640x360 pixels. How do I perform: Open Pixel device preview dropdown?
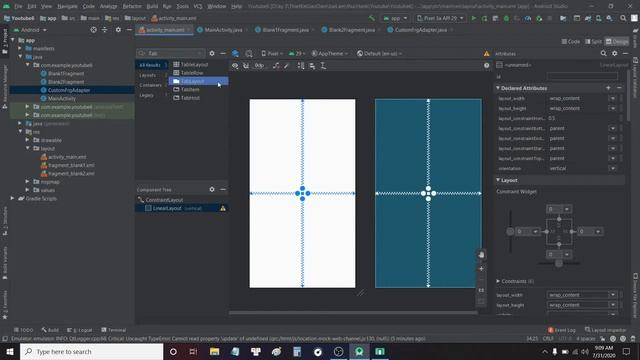click(x=271, y=53)
